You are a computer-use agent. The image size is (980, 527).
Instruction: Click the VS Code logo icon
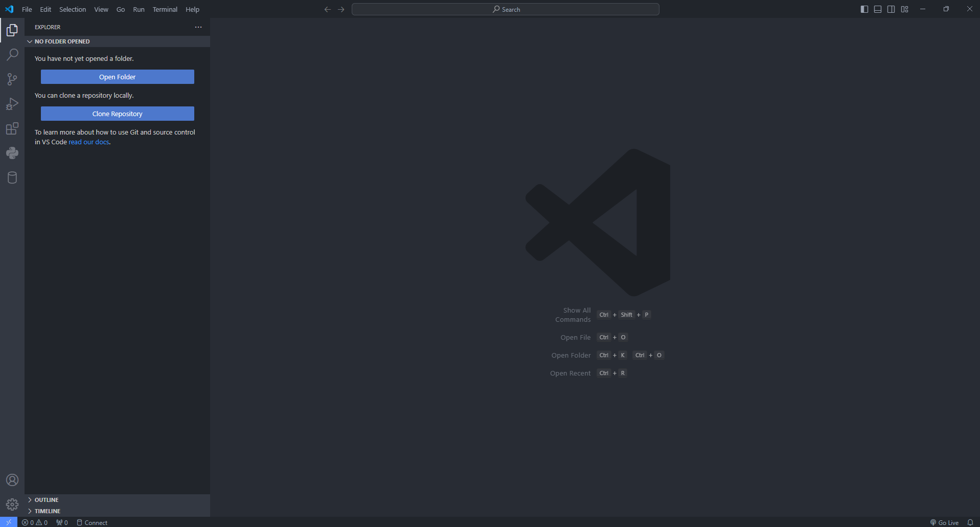pos(9,9)
